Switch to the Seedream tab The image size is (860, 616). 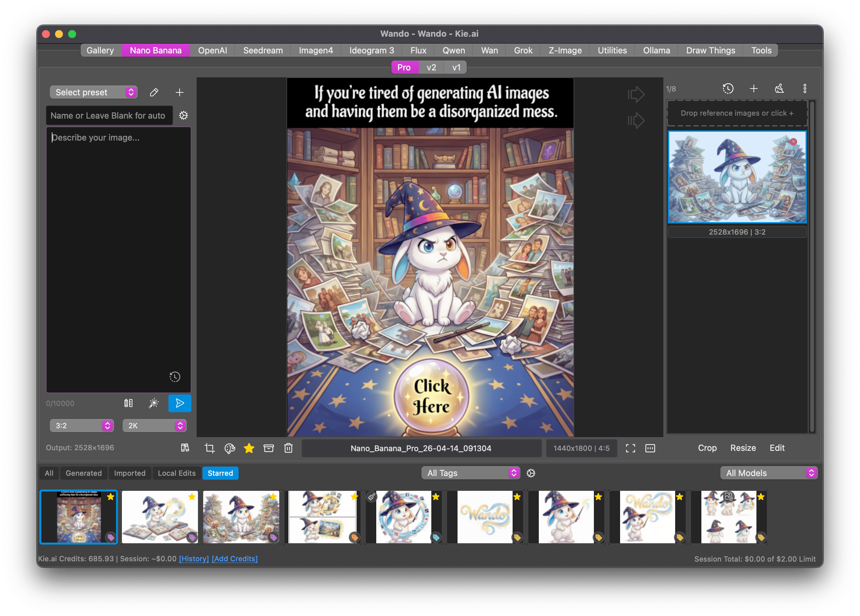[263, 50]
